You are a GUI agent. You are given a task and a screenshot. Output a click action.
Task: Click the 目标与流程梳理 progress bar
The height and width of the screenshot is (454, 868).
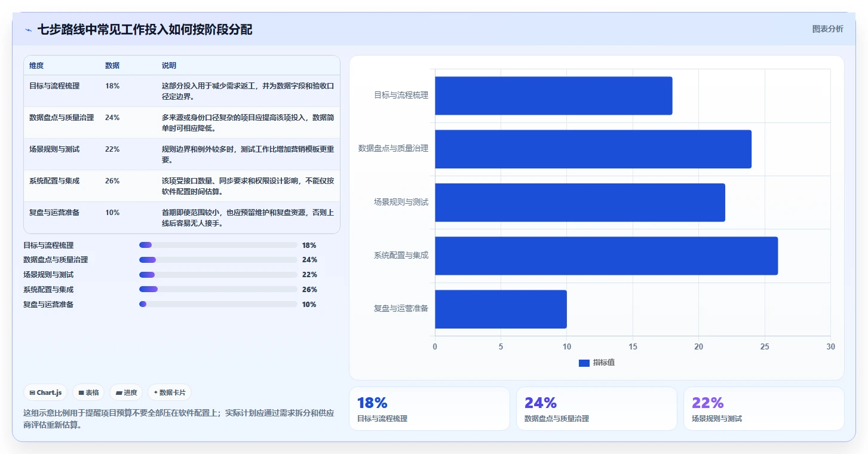click(x=218, y=245)
